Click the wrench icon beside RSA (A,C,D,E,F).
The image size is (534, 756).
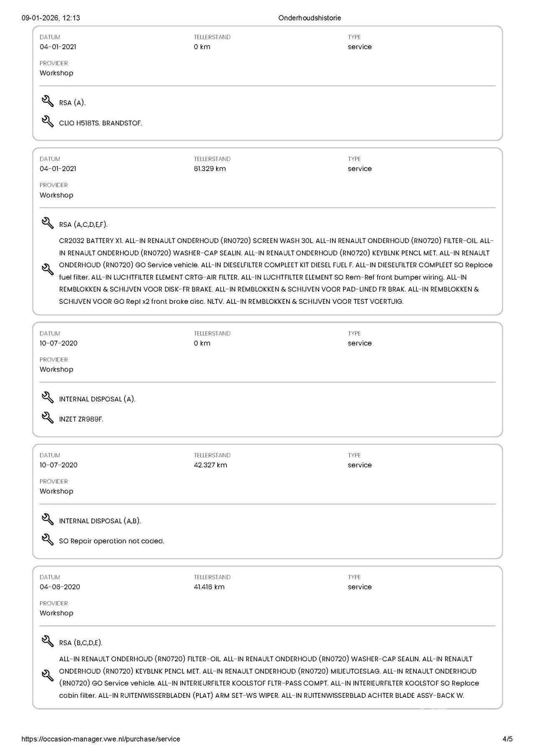point(48,223)
